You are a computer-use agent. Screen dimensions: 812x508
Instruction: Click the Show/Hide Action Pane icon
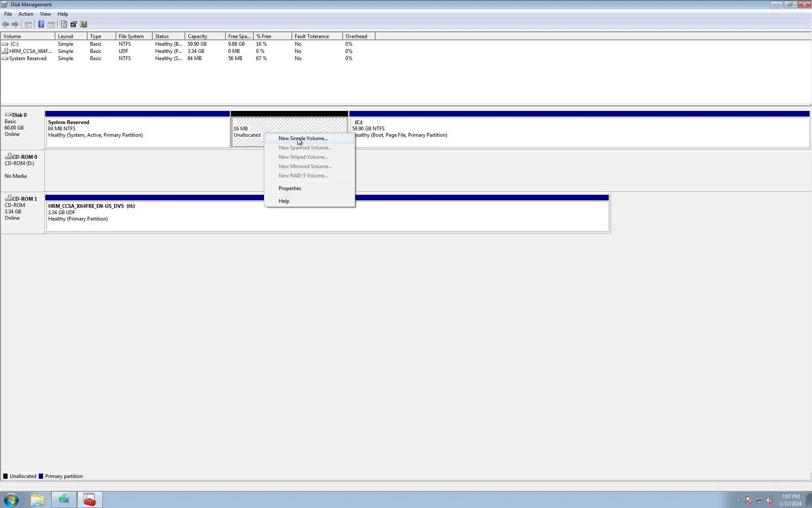(x=51, y=25)
